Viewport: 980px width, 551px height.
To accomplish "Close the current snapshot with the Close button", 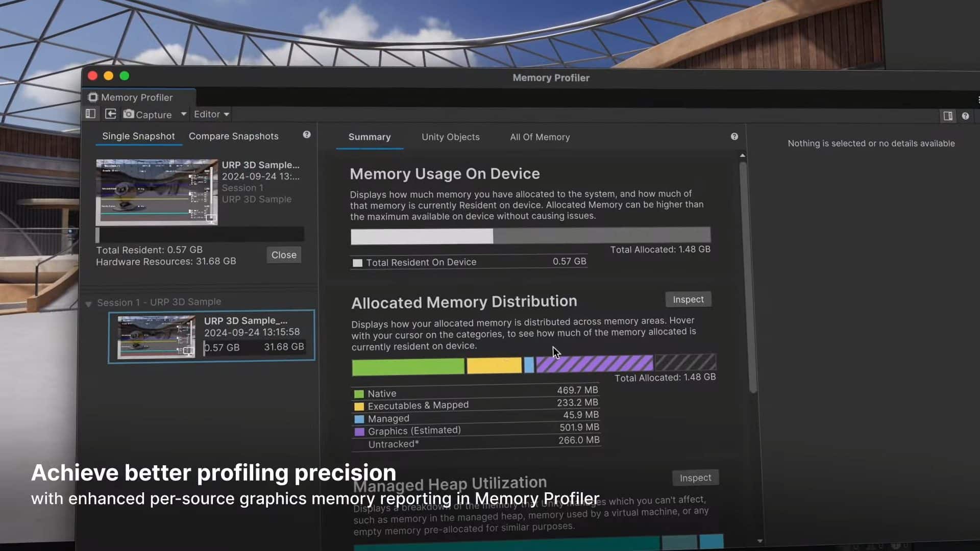I will [x=283, y=255].
